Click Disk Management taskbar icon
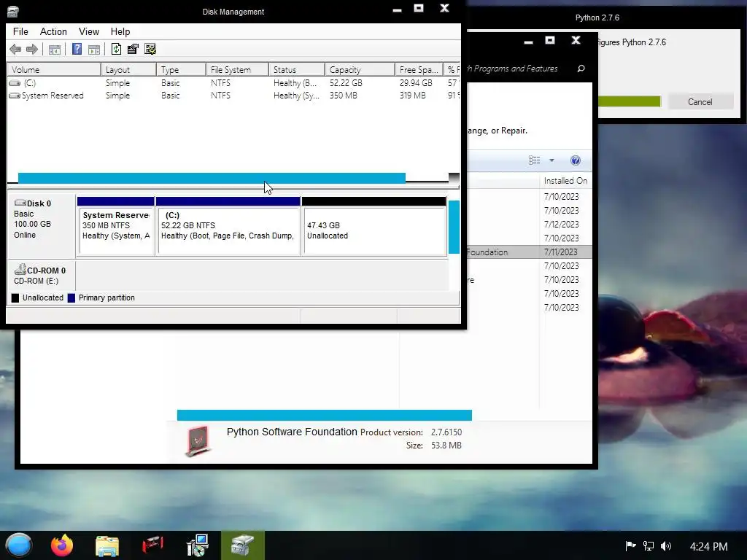The width and height of the screenshot is (747, 560). click(x=242, y=545)
